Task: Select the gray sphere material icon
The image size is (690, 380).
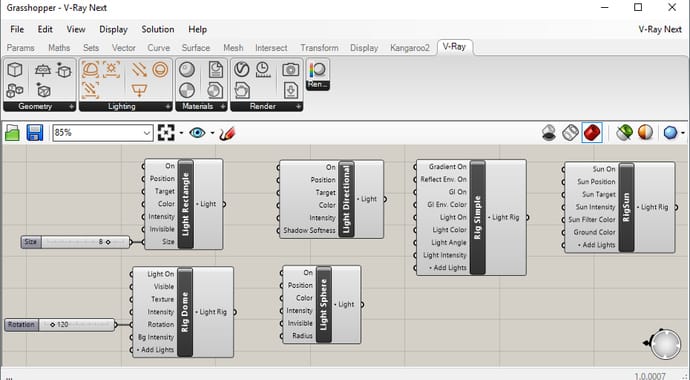Action: tap(187, 69)
